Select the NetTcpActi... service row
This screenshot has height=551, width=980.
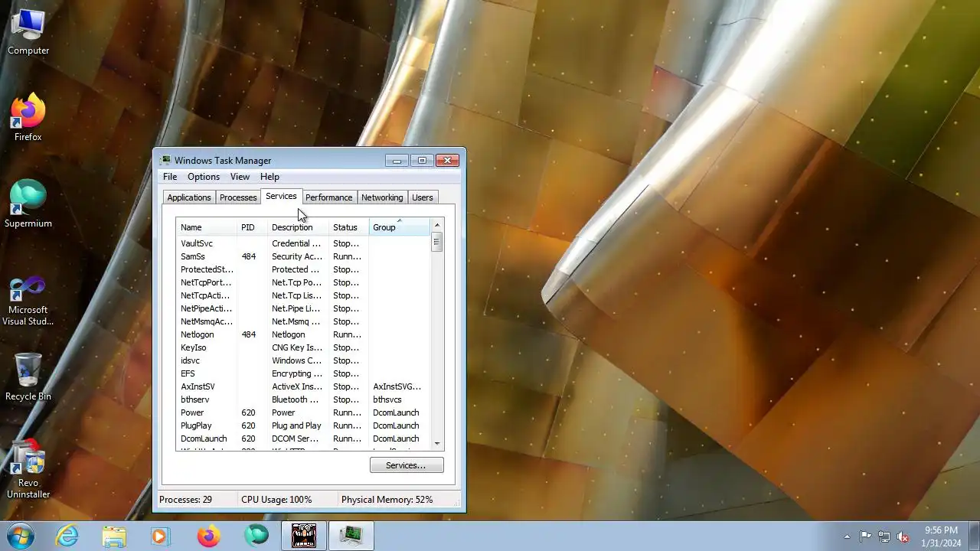click(x=303, y=295)
